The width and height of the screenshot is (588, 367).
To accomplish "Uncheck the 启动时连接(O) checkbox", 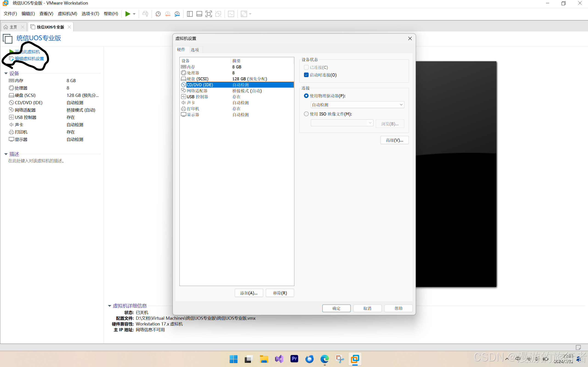I will pyautogui.click(x=306, y=75).
